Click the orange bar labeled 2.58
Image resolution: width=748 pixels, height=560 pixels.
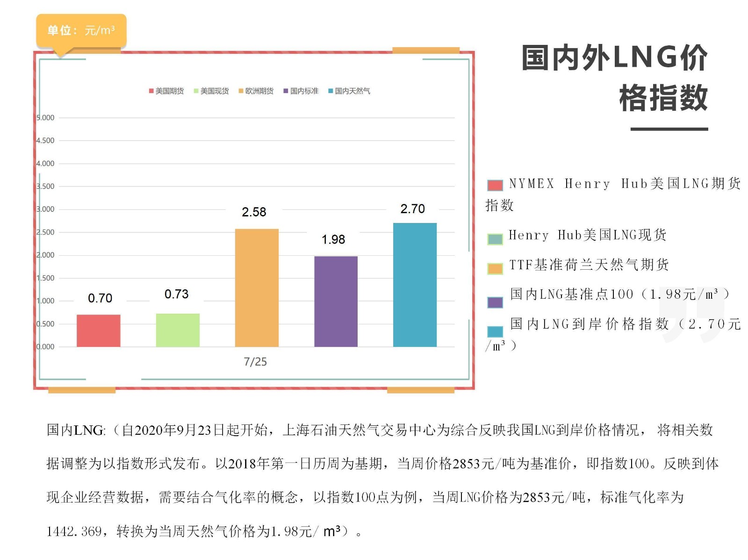point(257,287)
